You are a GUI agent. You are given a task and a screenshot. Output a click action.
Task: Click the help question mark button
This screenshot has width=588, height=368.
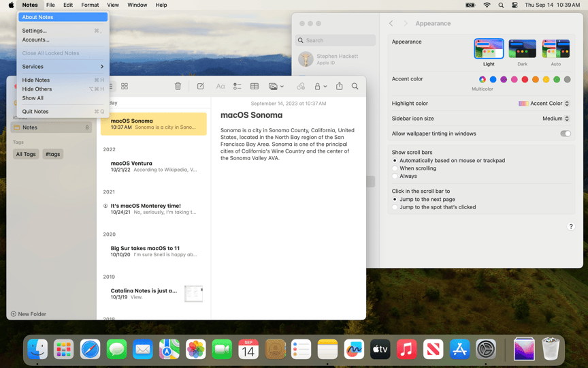coord(571,226)
